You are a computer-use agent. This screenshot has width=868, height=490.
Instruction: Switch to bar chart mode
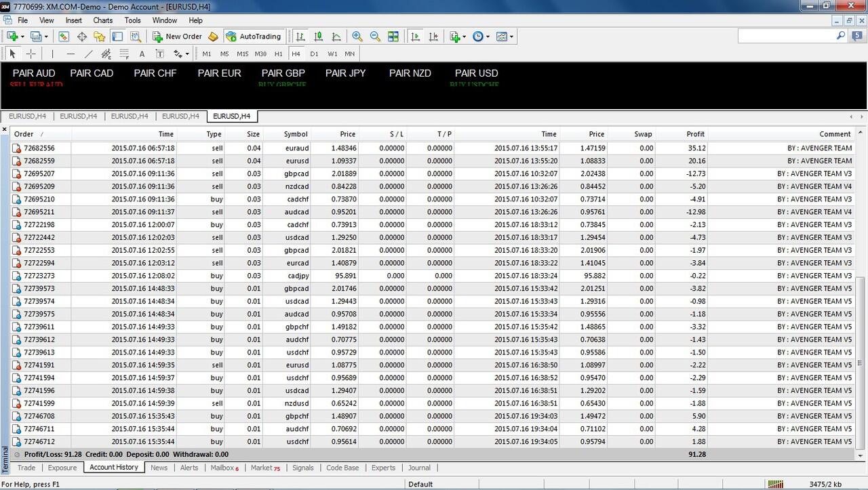[x=300, y=37]
